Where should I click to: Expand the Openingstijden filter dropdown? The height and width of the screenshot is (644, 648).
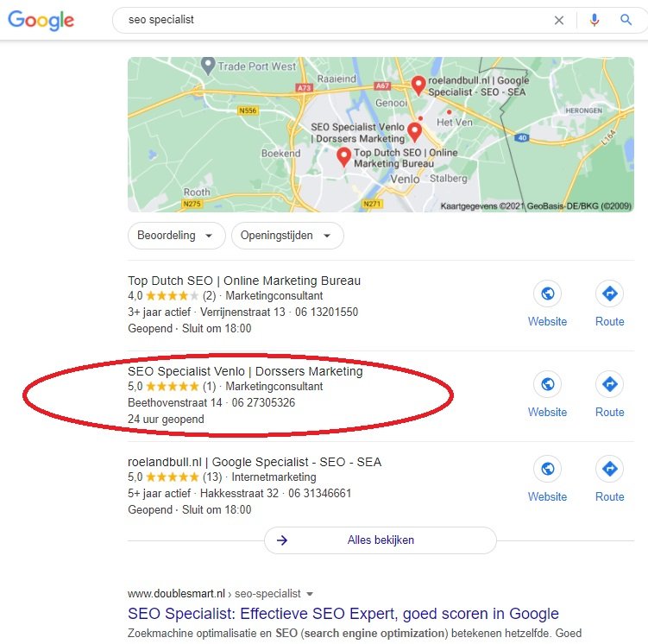pyautogui.click(x=287, y=236)
